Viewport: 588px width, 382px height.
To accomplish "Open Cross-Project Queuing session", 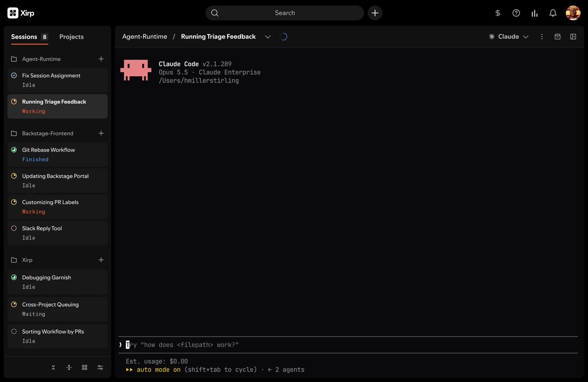I will [57, 309].
